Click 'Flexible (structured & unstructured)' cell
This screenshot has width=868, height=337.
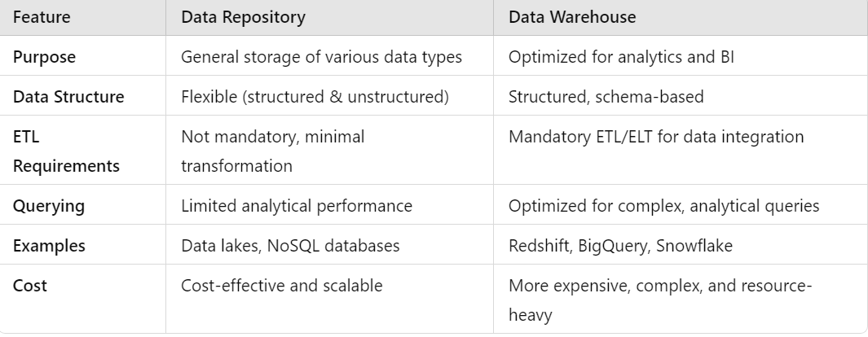[x=315, y=97]
